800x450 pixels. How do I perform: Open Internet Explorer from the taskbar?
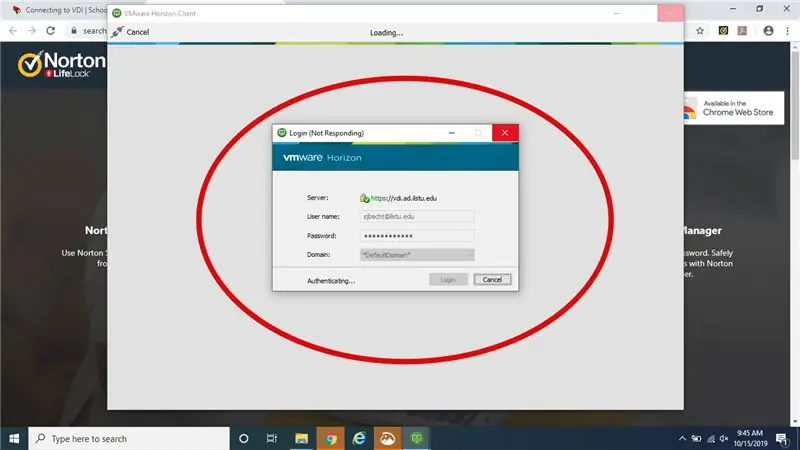coord(359,438)
